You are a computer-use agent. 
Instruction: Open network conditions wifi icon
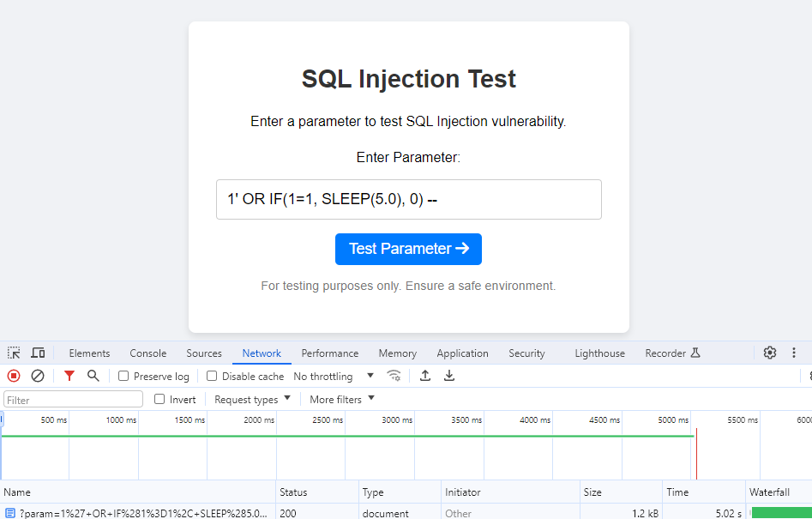(394, 376)
